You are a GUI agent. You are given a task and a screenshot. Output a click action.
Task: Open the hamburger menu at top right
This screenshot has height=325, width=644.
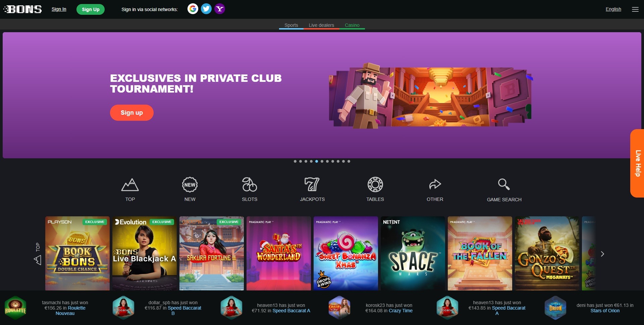pyautogui.click(x=635, y=9)
